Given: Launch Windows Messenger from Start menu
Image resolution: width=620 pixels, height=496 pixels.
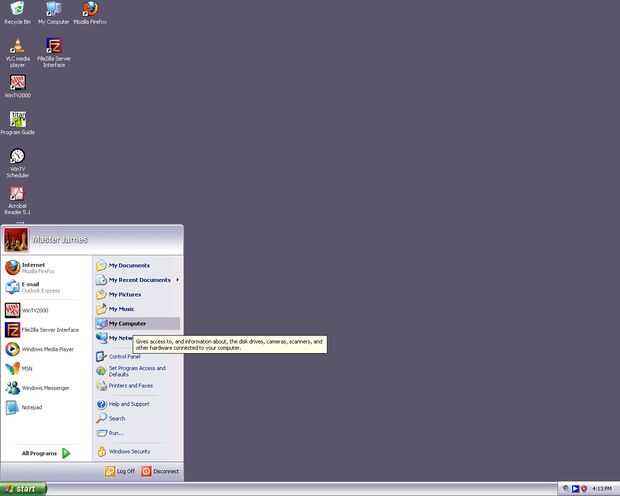Looking at the screenshot, I should (x=46, y=388).
